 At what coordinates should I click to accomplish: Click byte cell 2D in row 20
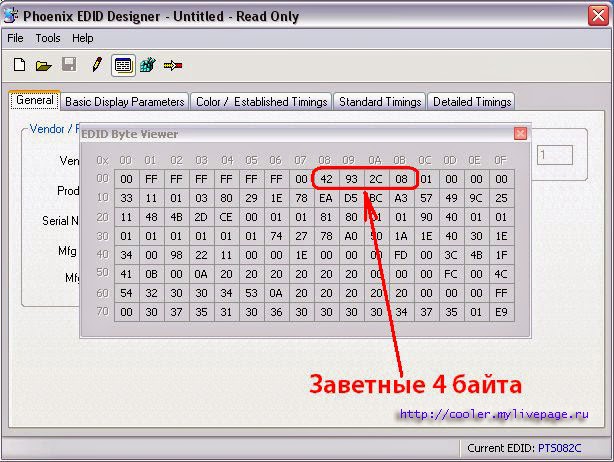[x=201, y=217]
